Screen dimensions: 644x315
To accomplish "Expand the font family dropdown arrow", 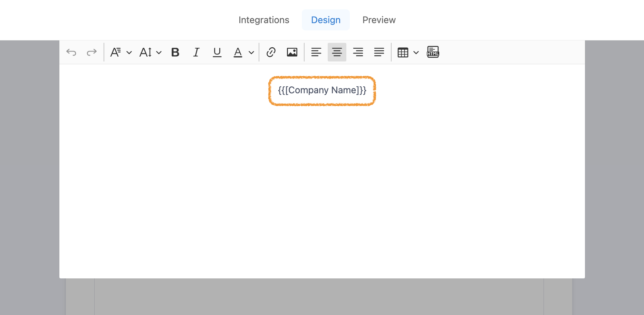I will pos(129,52).
